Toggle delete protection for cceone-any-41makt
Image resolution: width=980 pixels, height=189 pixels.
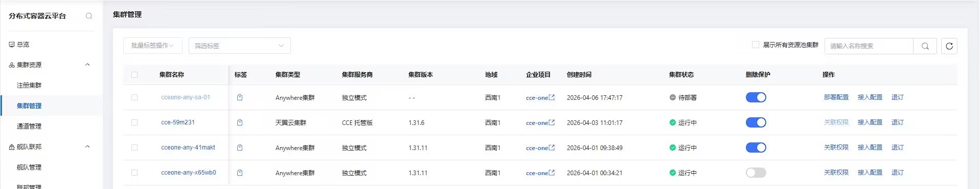point(756,148)
